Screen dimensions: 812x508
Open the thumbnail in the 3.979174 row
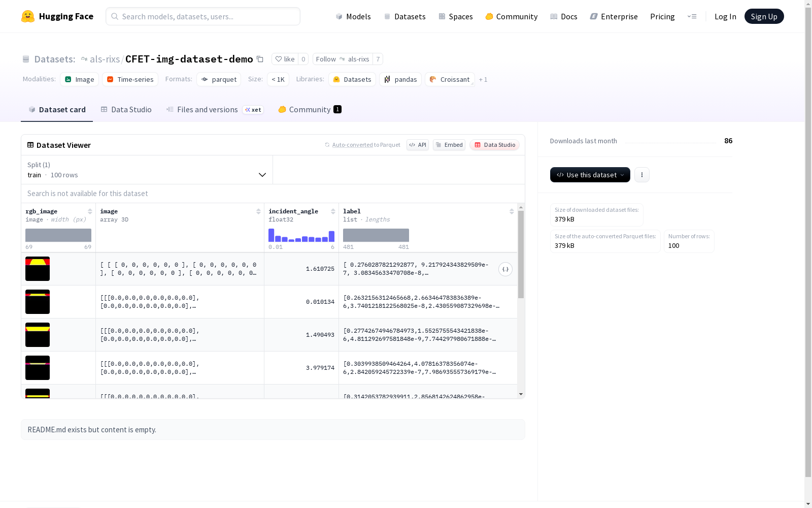click(38, 368)
